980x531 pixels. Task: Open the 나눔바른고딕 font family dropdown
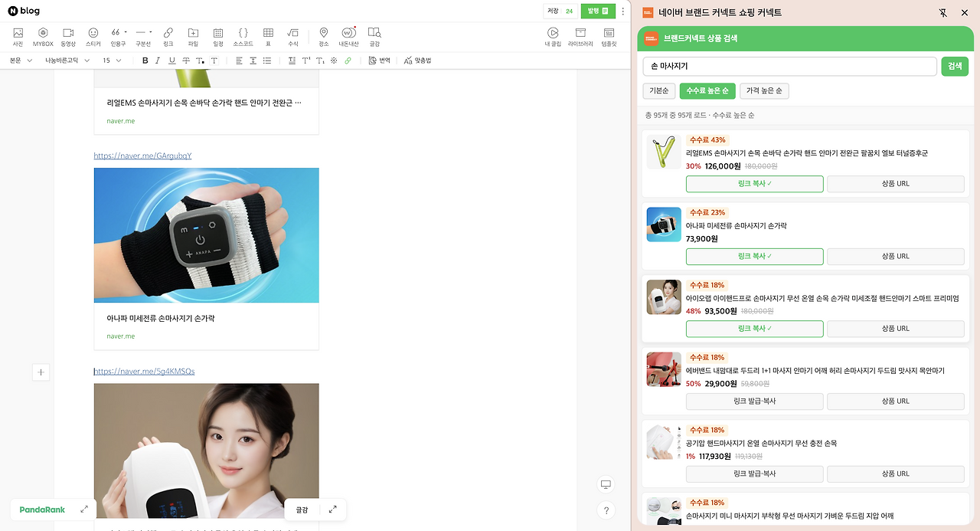pos(65,60)
